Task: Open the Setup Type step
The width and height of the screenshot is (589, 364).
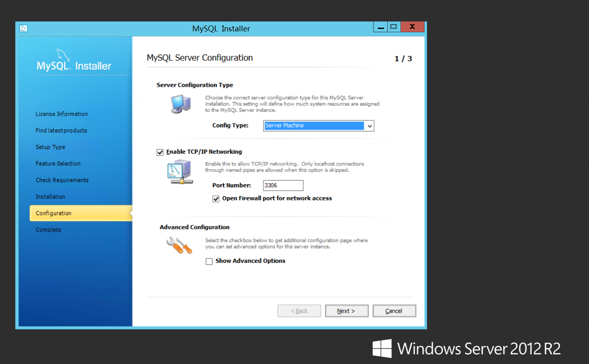Action: 50,147
